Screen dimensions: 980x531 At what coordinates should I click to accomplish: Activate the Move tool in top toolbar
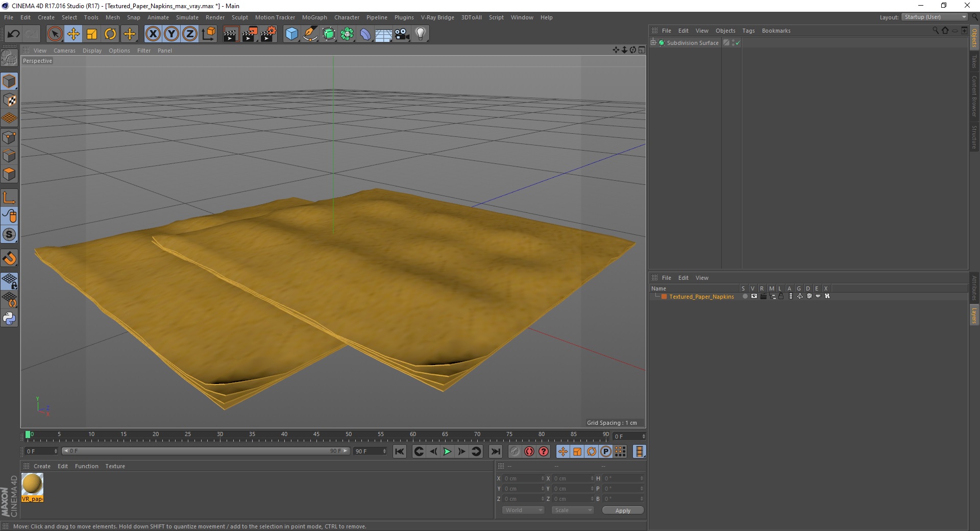coord(73,34)
